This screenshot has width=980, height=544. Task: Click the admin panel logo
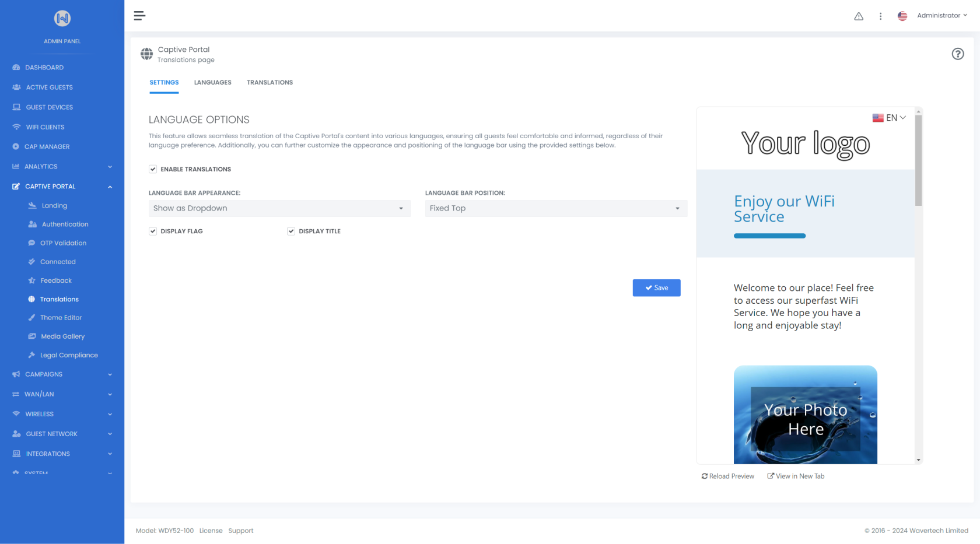click(62, 19)
